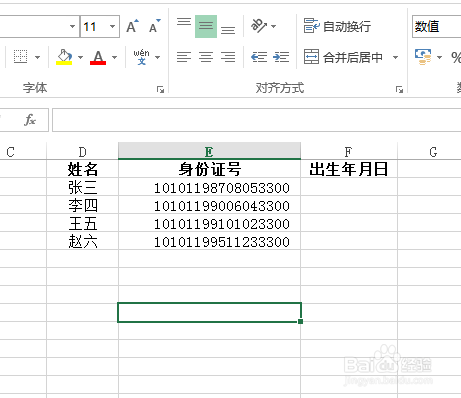
Task: Open the font name dropdown arrow
Action: coord(72,26)
